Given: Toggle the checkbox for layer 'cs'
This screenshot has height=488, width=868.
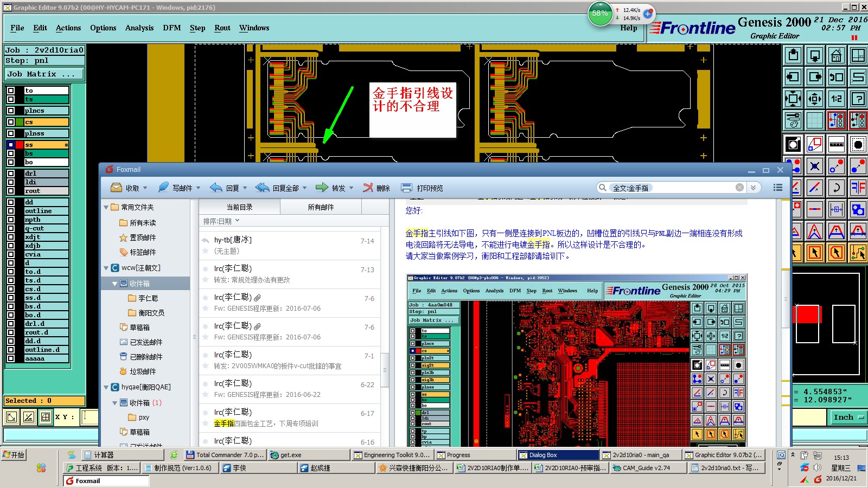Looking at the screenshot, I should (x=11, y=122).
